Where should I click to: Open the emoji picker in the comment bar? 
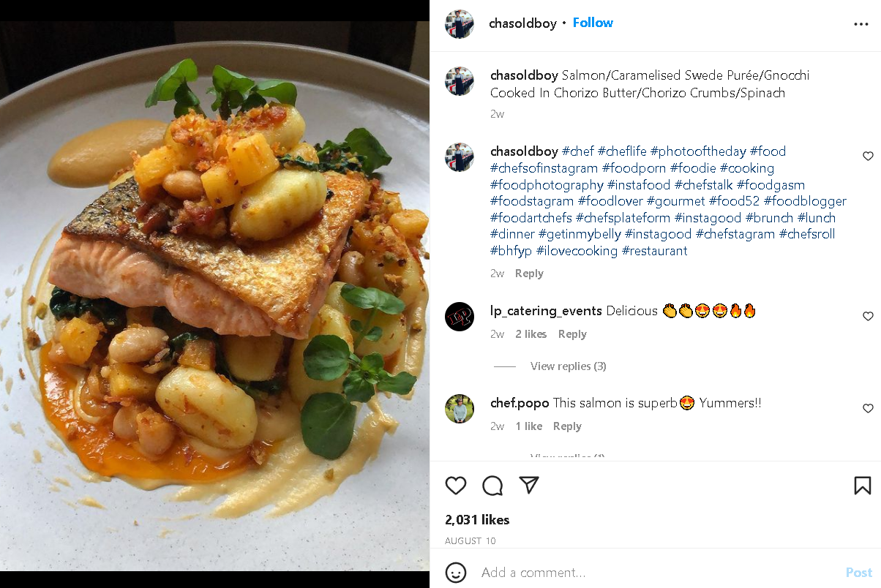[x=456, y=573]
